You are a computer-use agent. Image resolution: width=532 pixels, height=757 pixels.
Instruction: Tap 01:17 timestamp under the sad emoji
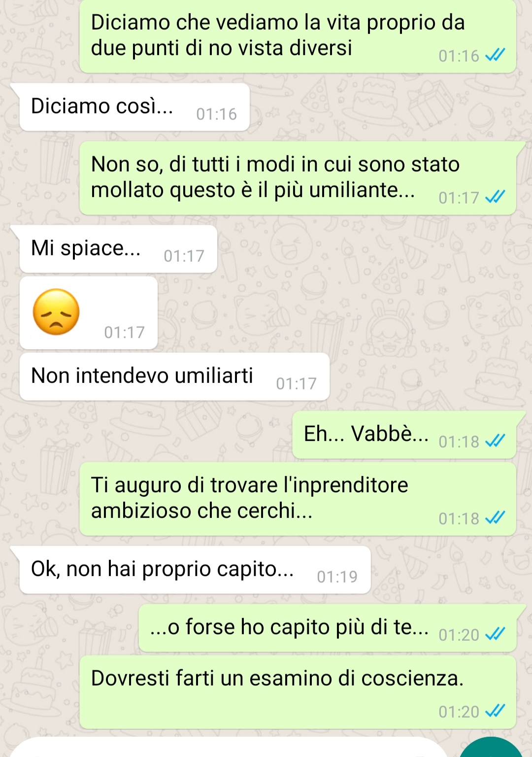[124, 333]
